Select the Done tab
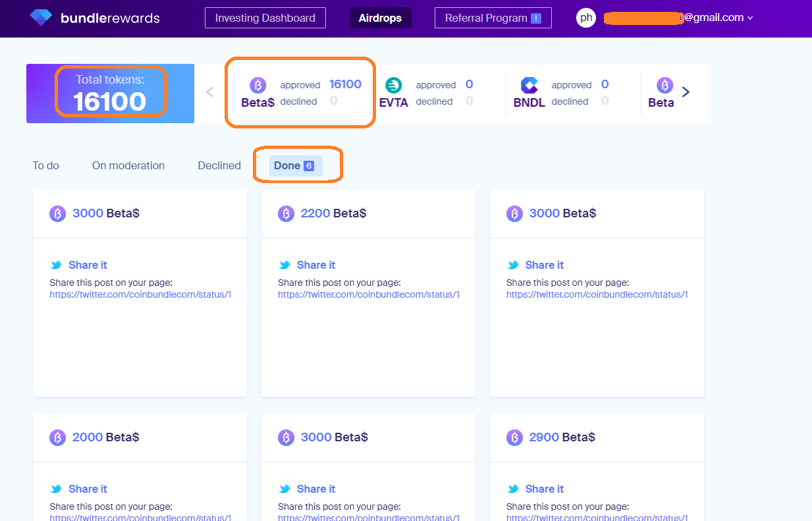The width and height of the screenshot is (812, 521). point(296,165)
